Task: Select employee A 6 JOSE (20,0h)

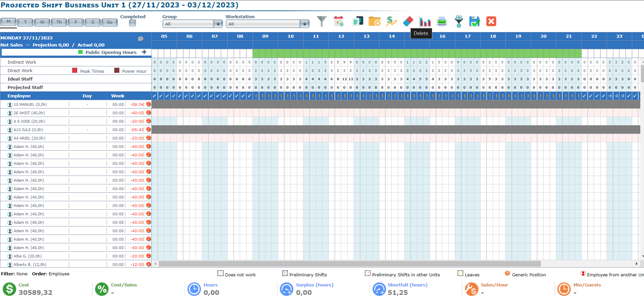Action: pos(29,121)
